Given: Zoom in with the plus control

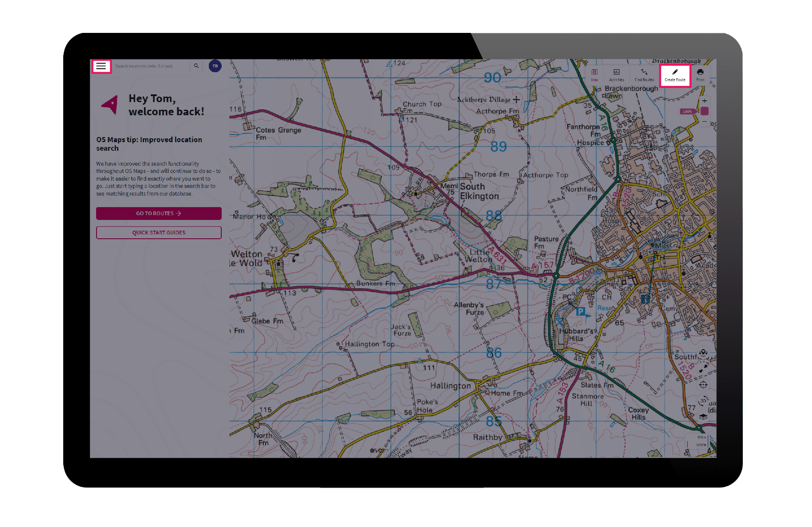Looking at the screenshot, I should (x=704, y=101).
